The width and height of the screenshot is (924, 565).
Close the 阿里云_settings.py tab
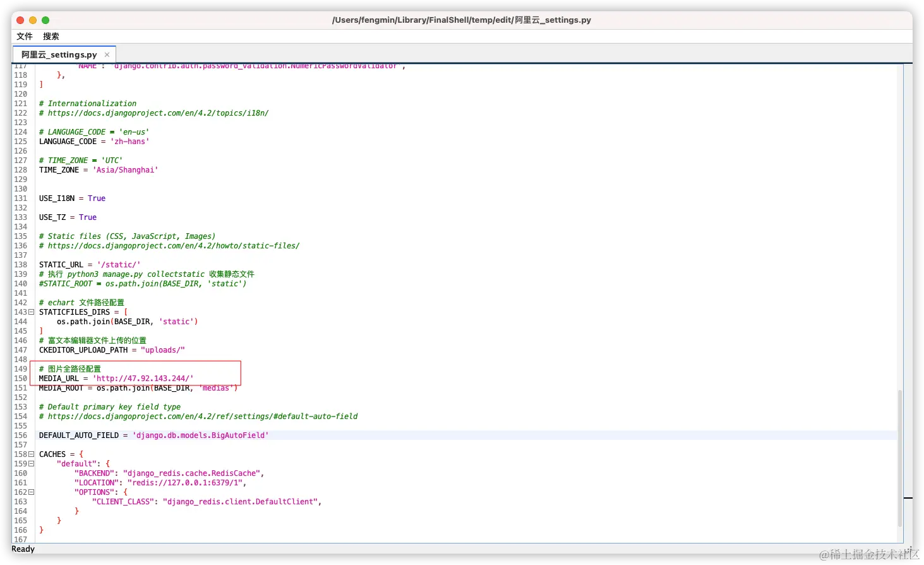pos(107,55)
